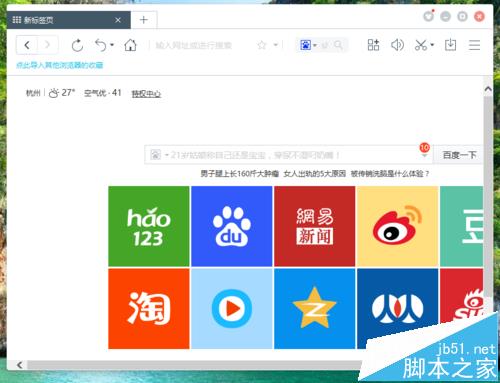The image size is (500, 383).
Task: Open the hao123 tile
Action: tap(149, 226)
